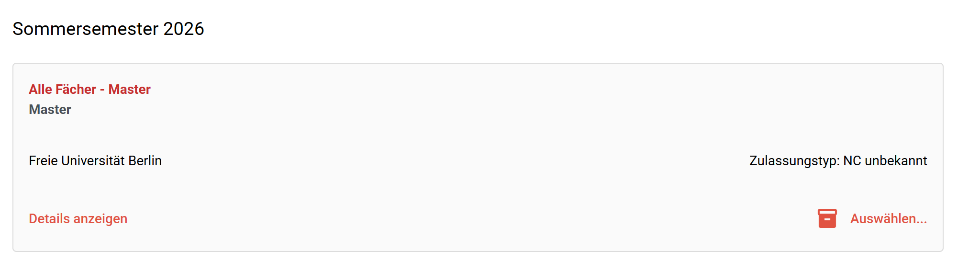Click the "Freie Universität Berlin" text
This screenshot has width=980, height=273.
click(x=95, y=161)
